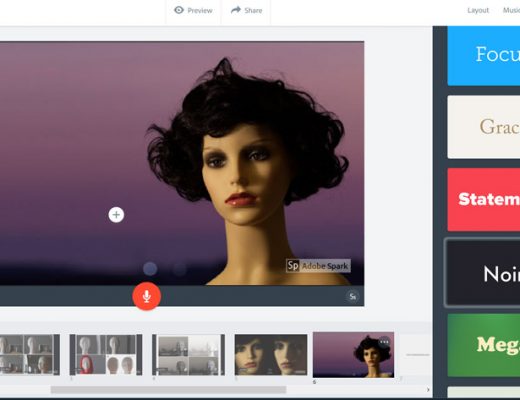Click the horizontal scrollbar under the timeline

(168, 389)
